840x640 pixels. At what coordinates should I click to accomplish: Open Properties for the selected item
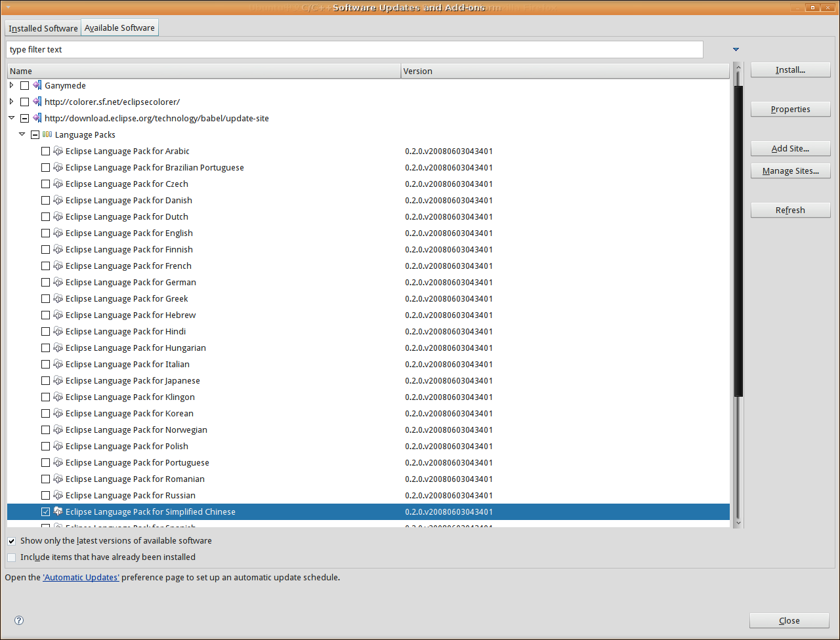click(790, 110)
